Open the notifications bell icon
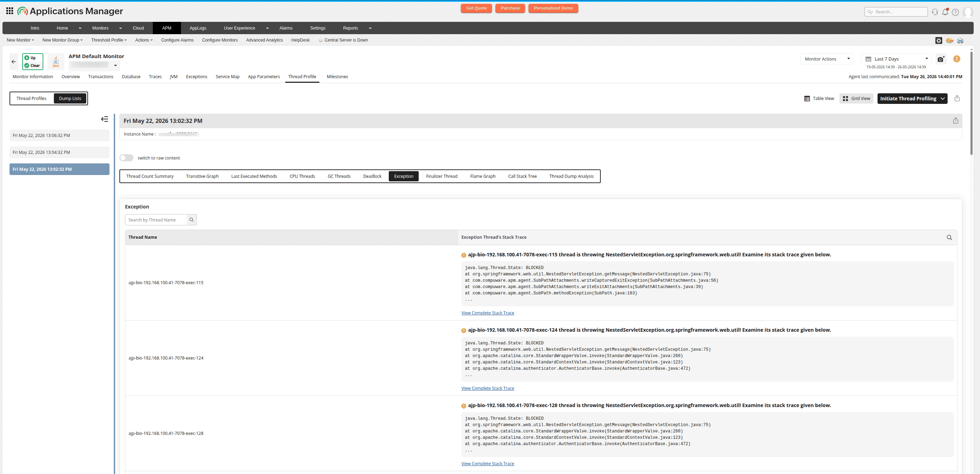 tap(945, 12)
